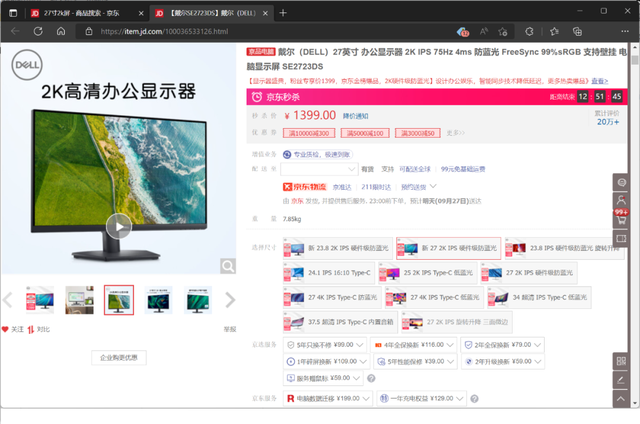This screenshot has width=640, height=424.
Task: Open the QR code sidebar icon
Action: pos(621,361)
